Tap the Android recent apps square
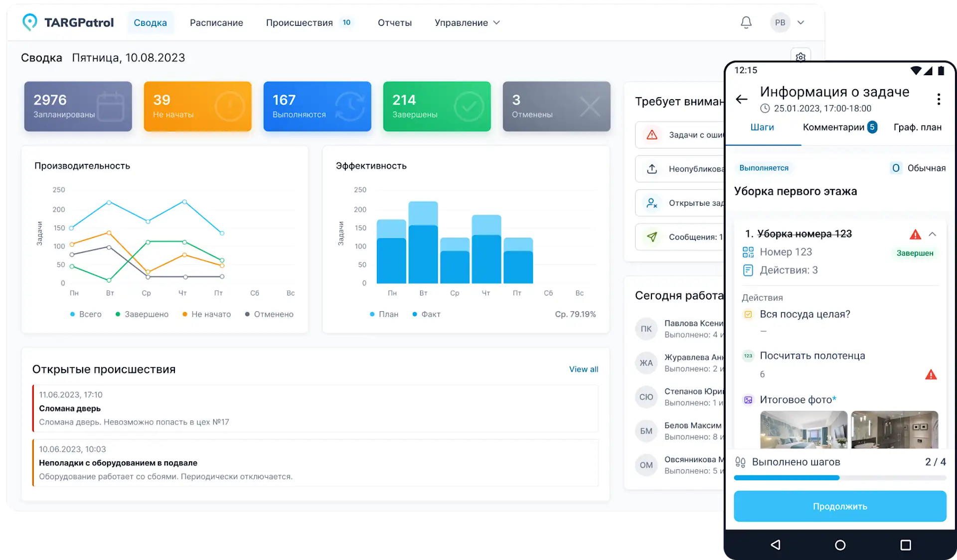Viewport: 957px width, 560px height. point(906,545)
